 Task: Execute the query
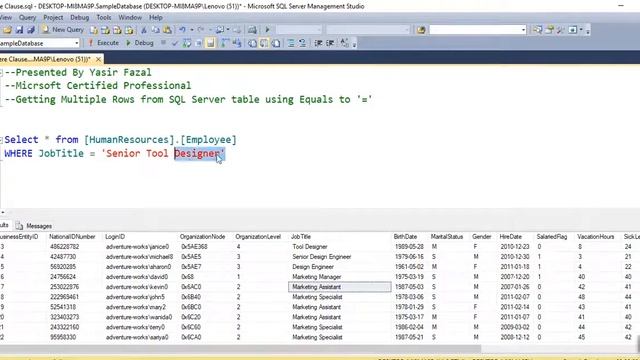104,43
